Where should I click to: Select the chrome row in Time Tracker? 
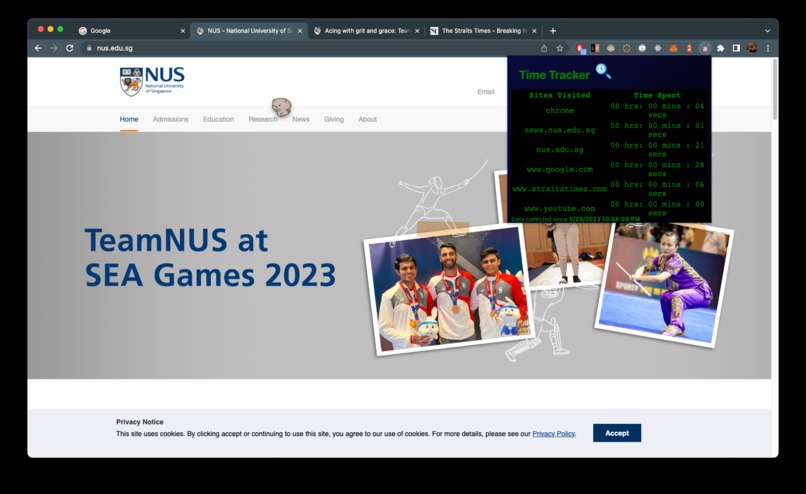pyautogui.click(x=610, y=111)
